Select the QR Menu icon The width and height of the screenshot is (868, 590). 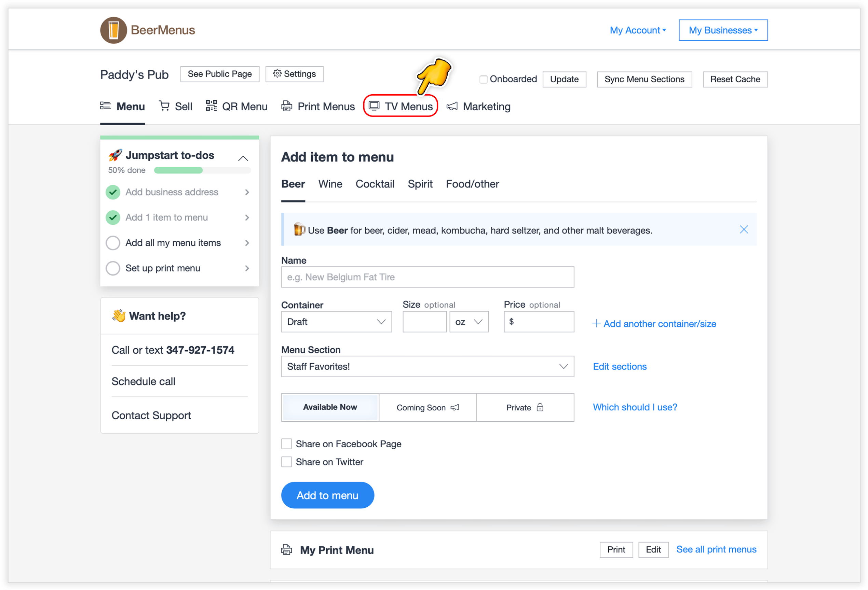point(211,106)
